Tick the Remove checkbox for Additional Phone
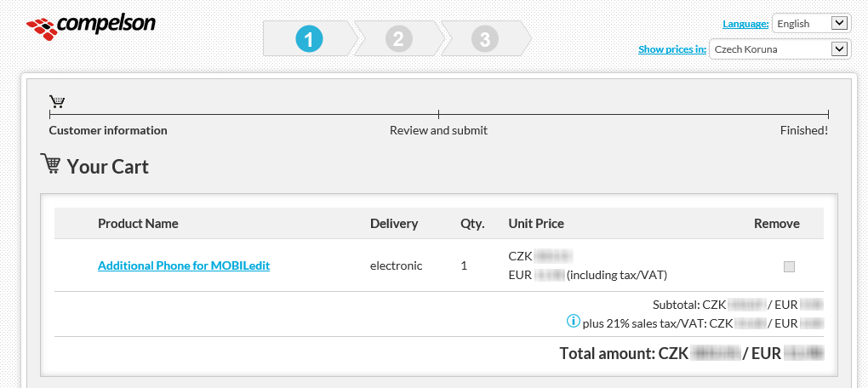 point(789,266)
